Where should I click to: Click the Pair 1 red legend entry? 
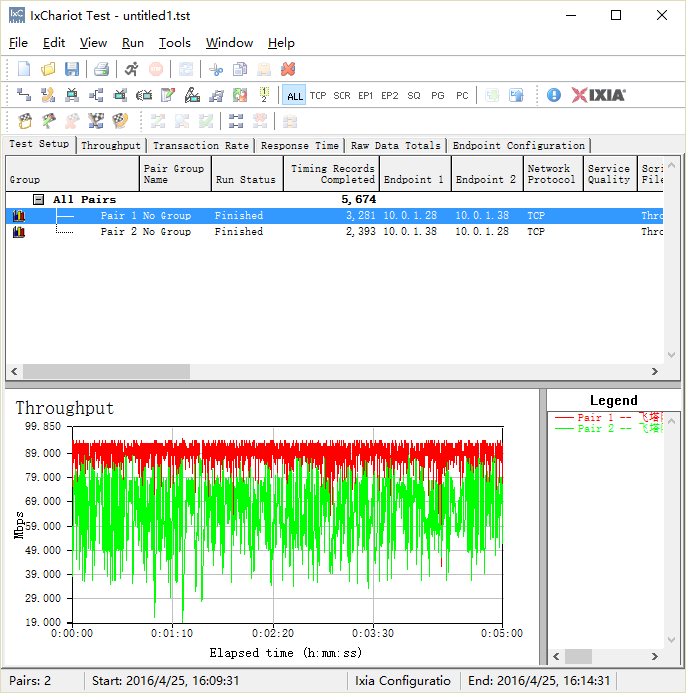[608, 417]
